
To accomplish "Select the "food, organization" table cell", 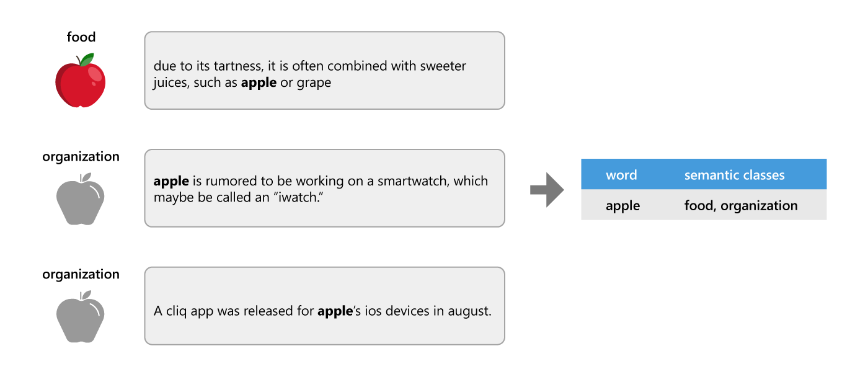I will [x=741, y=205].
